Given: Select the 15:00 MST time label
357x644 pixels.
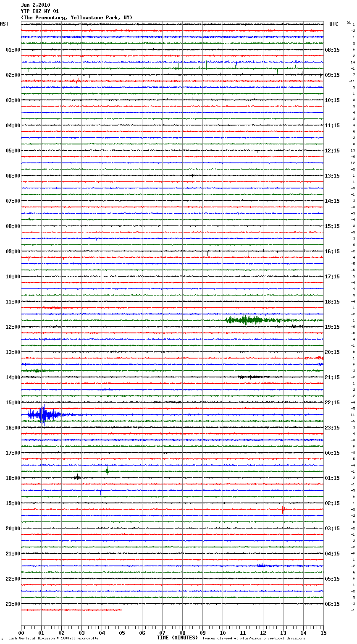Looking at the screenshot, I should [x=13, y=403].
